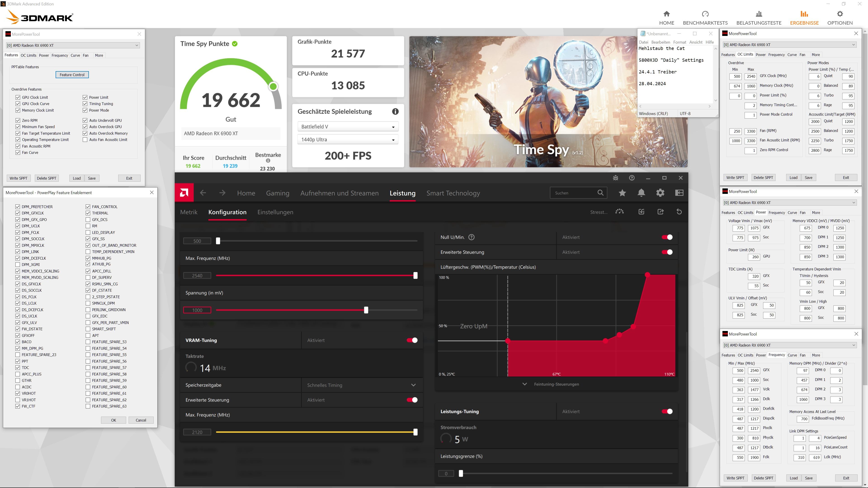Screen dimensions: 868x488
Task: Click GPU Max. Frequenz slider handle
Action: coord(415,275)
